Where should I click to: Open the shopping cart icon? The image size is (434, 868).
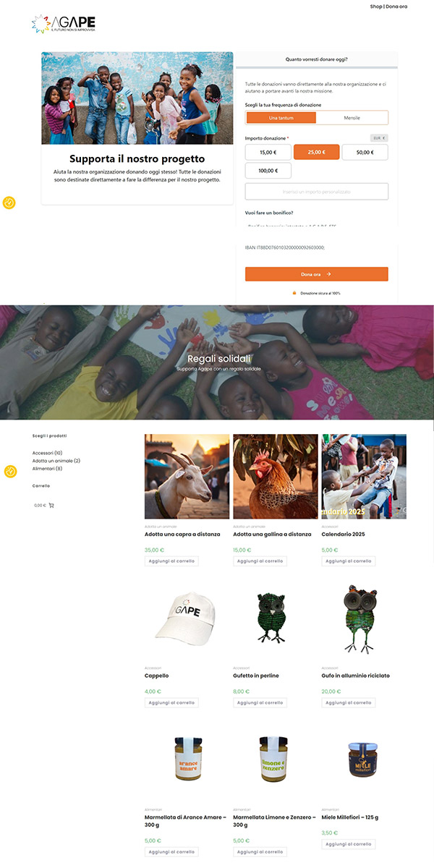tap(51, 505)
